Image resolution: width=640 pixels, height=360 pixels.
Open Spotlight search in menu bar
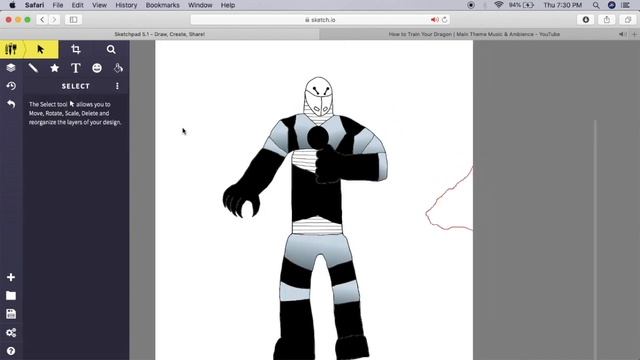[x=596, y=5]
